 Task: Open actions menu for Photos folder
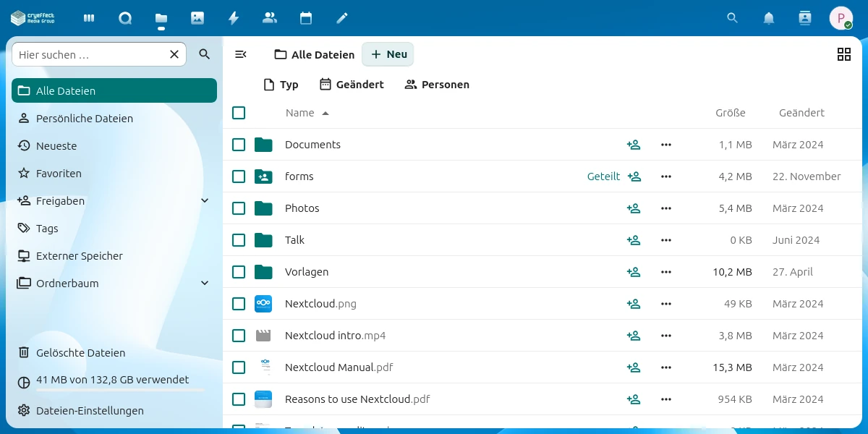[x=666, y=208]
